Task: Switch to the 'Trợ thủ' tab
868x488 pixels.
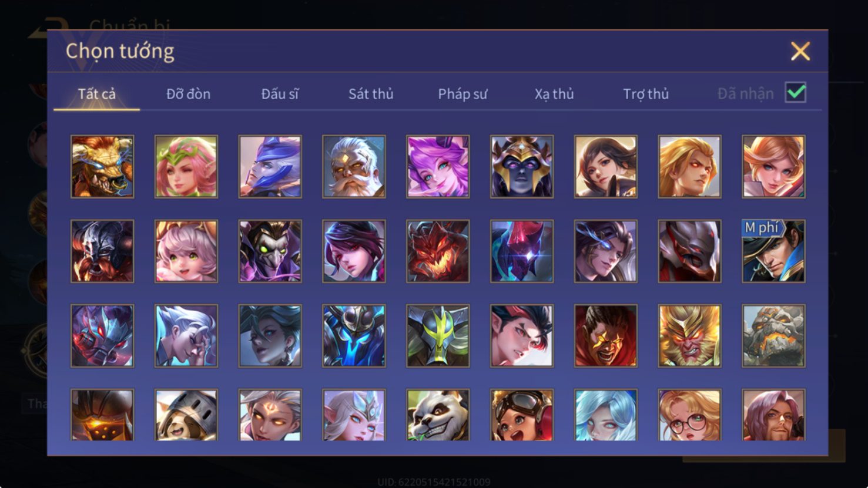Action: (646, 94)
